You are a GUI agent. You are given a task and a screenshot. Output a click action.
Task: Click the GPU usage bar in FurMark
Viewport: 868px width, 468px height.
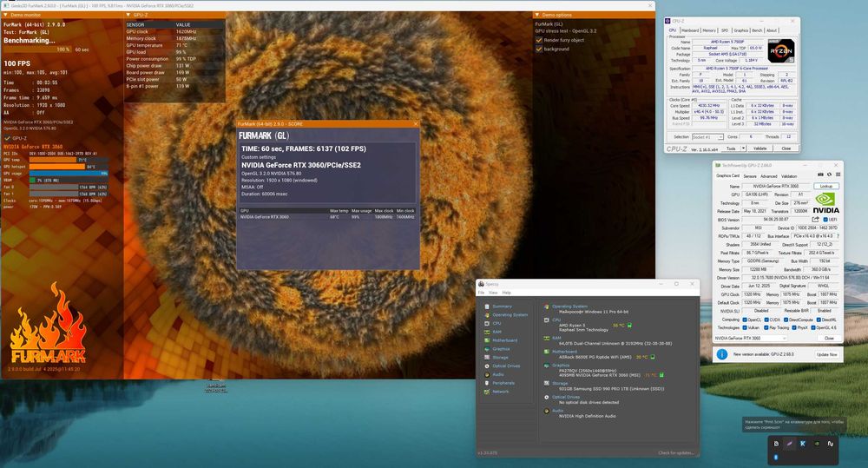coord(68,173)
